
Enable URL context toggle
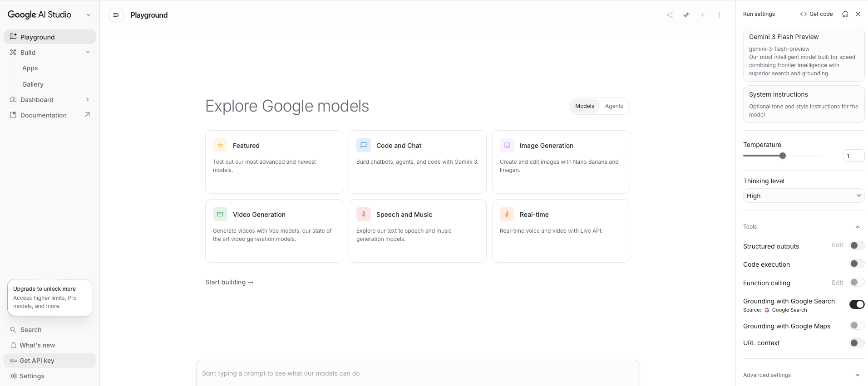[857, 343]
